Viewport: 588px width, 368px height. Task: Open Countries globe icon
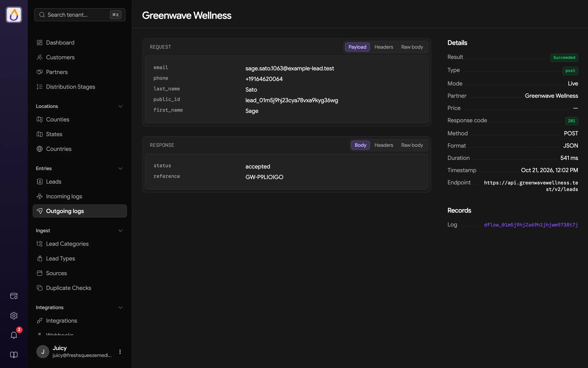[x=40, y=149]
